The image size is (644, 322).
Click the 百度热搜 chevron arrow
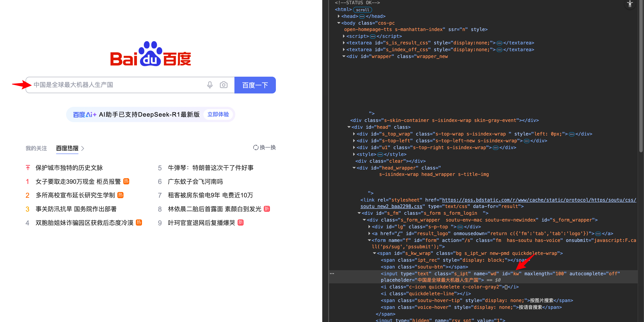pyautogui.click(x=83, y=148)
